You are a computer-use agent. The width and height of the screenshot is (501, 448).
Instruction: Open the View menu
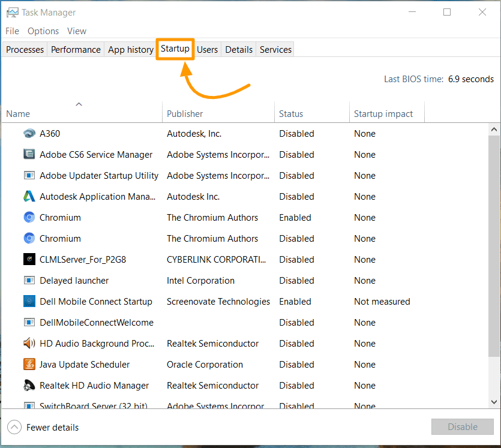point(77,31)
